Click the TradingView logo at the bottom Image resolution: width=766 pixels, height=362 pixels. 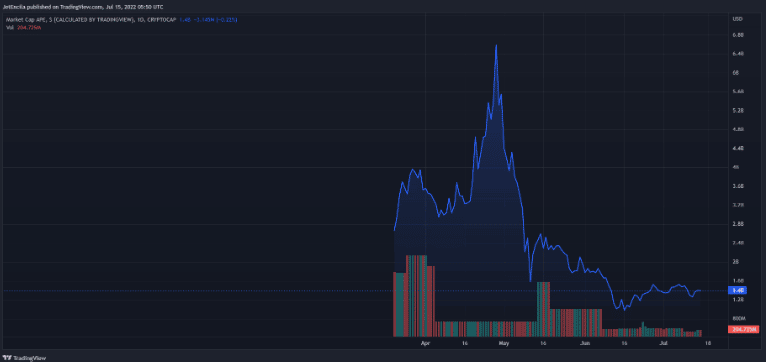pos(24,358)
